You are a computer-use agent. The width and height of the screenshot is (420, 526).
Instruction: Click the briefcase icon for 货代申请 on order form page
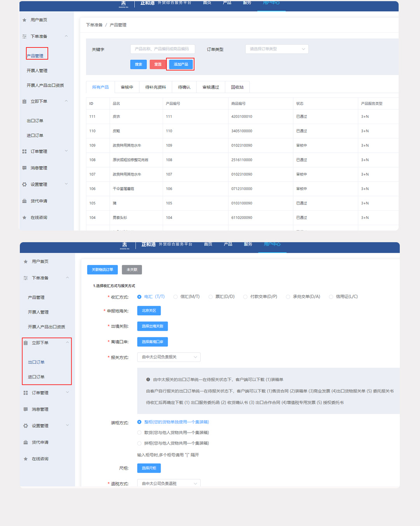26,442
